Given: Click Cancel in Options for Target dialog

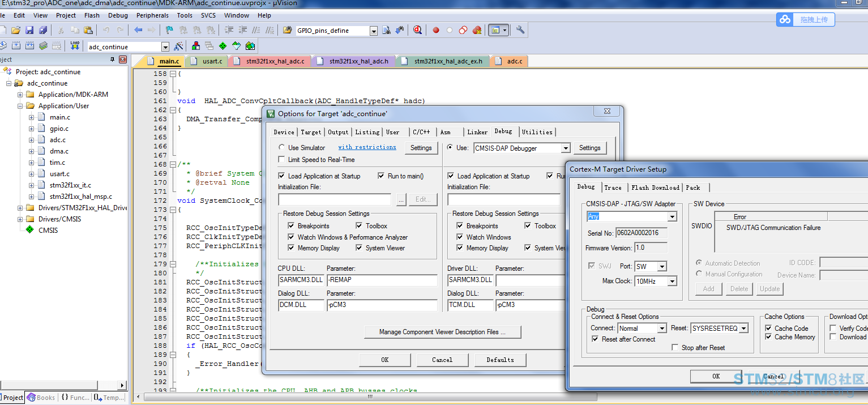Looking at the screenshot, I should 442,360.
